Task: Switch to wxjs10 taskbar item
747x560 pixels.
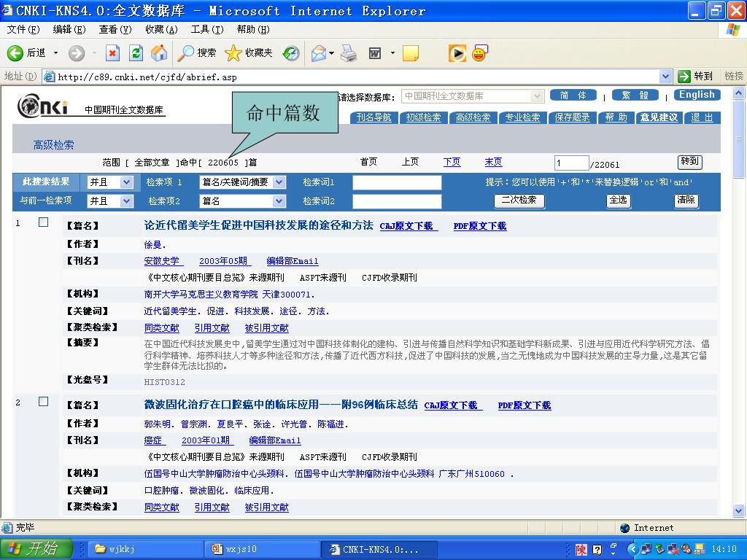Action: tap(262, 549)
